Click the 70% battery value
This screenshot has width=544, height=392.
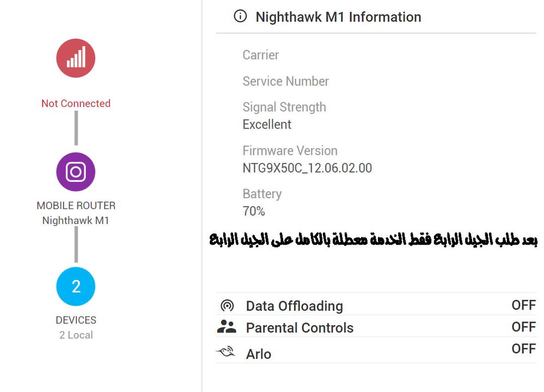(254, 211)
